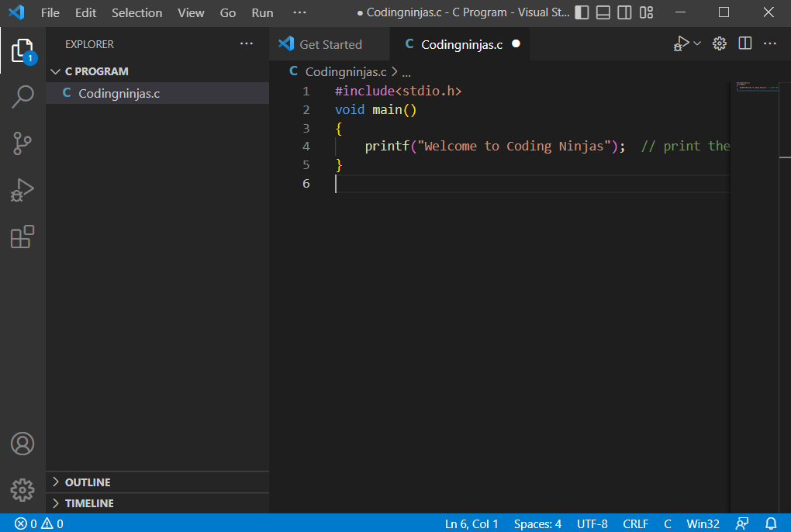Image resolution: width=791 pixels, height=532 pixels.
Task: Open the Search view in activity bar
Action: click(x=22, y=97)
